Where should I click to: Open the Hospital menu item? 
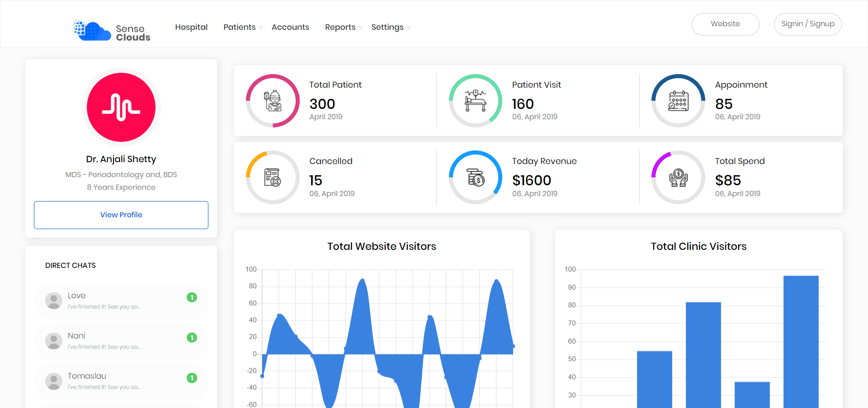[191, 27]
